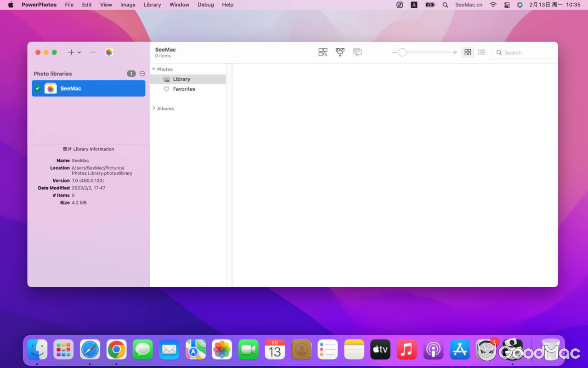The image size is (588, 368).
Task: Open the Debug menu
Action: [x=205, y=5]
